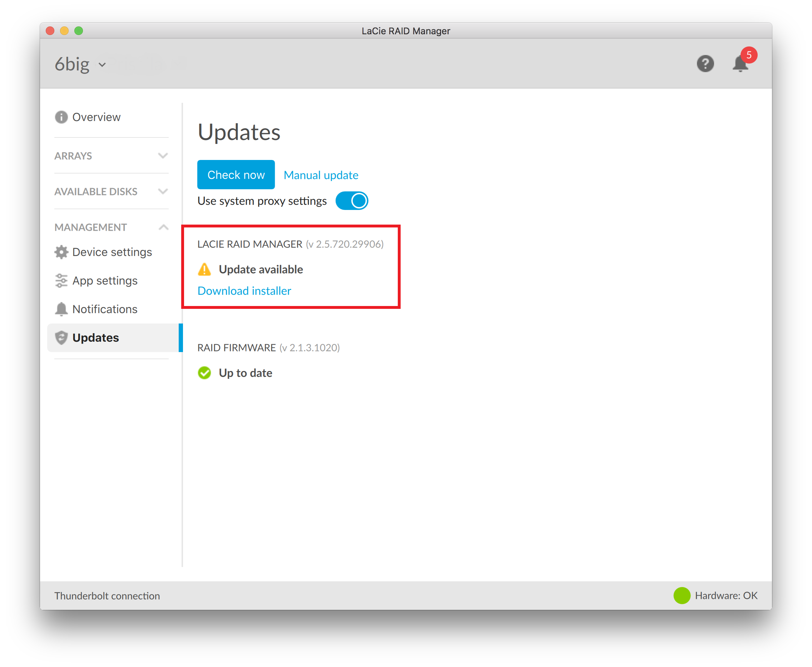The height and width of the screenshot is (667, 812).
Task: Disable Use system proxy settings toggle
Action: (352, 201)
